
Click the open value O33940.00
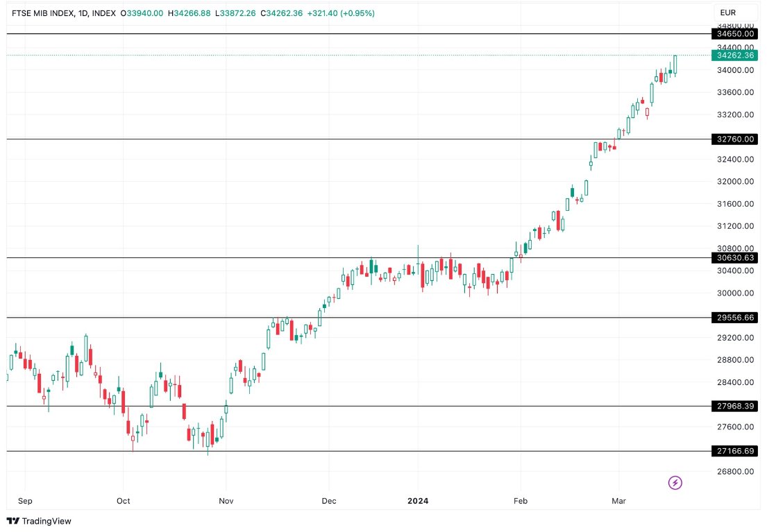point(142,12)
